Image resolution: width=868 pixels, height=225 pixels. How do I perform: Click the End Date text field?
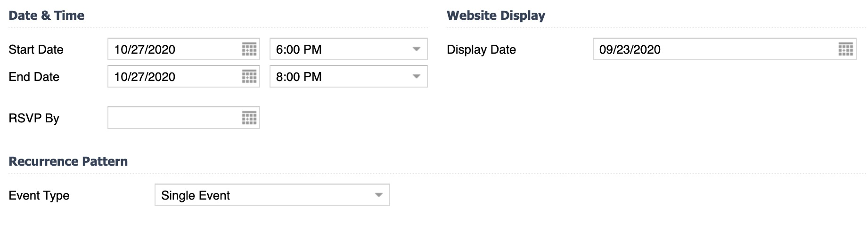(x=174, y=76)
